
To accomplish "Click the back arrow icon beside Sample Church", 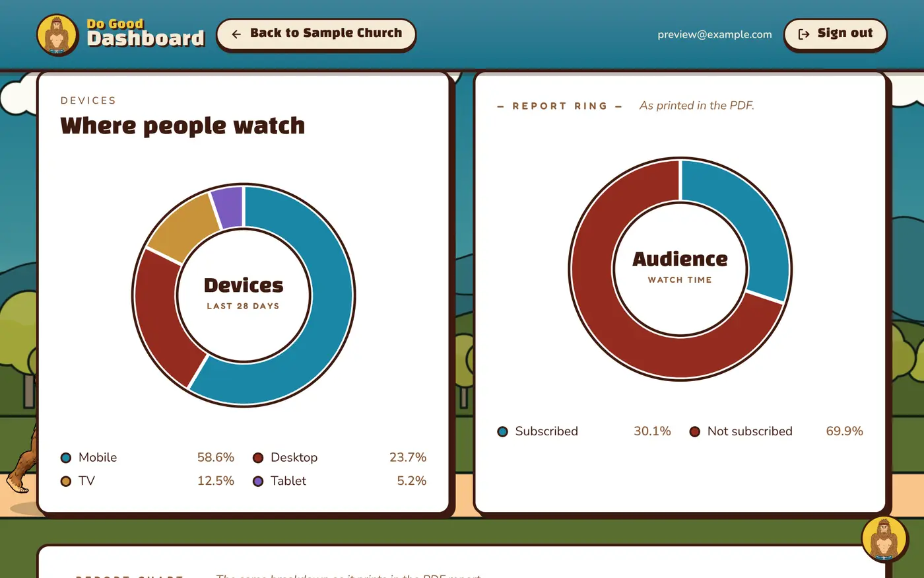I will (x=236, y=34).
